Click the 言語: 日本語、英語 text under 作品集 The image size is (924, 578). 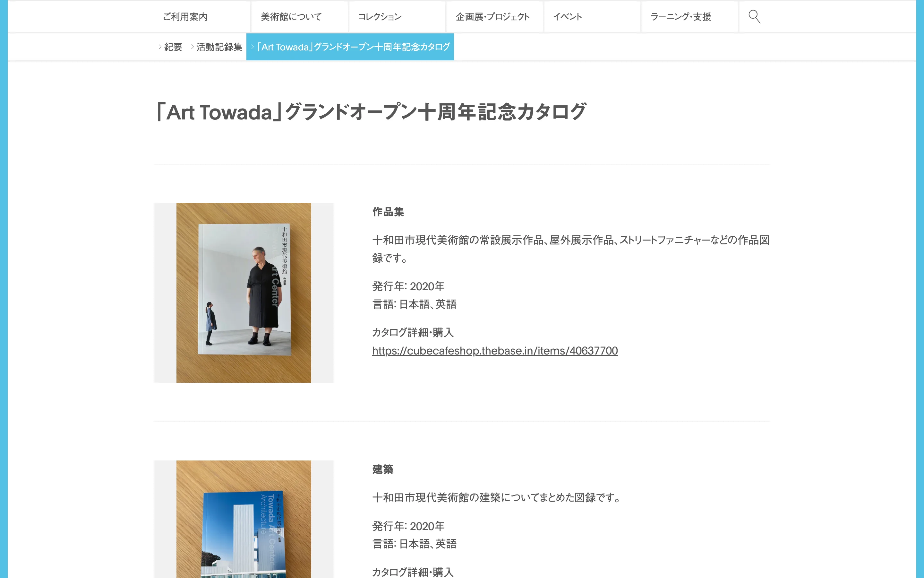[x=414, y=304]
